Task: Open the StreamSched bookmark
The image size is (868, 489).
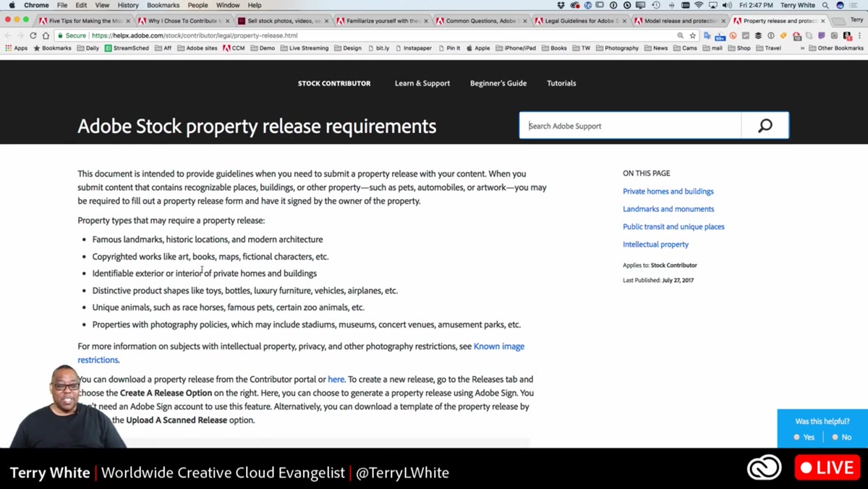Action: (127, 48)
